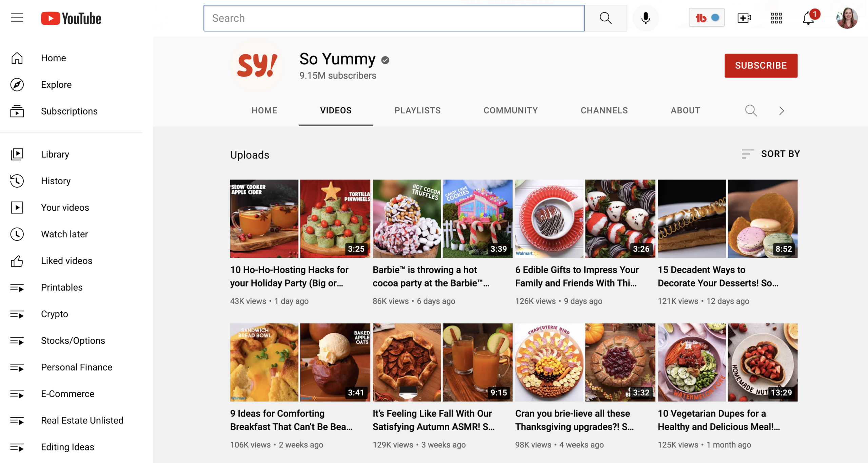This screenshot has height=463, width=868.
Task: Click '43K views • 1 day ago' text
Action: point(269,301)
